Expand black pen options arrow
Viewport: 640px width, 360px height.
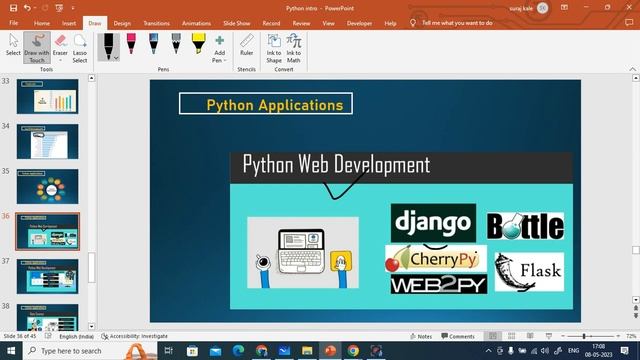116,58
